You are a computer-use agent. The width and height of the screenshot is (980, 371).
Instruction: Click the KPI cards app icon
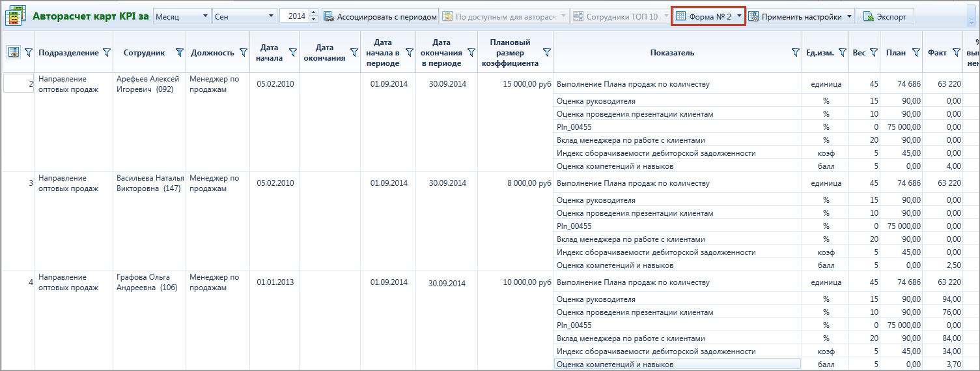16,16
